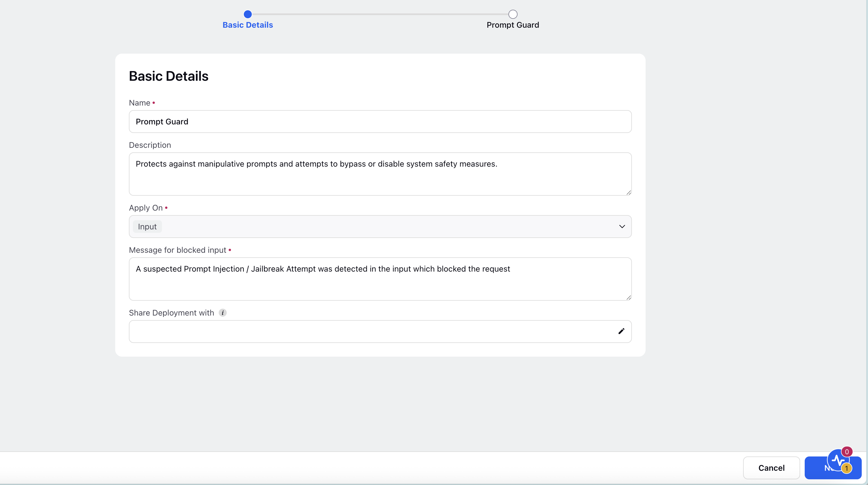This screenshot has width=868, height=485.
Task: Click the Apply On chevron arrow
Action: tap(622, 227)
